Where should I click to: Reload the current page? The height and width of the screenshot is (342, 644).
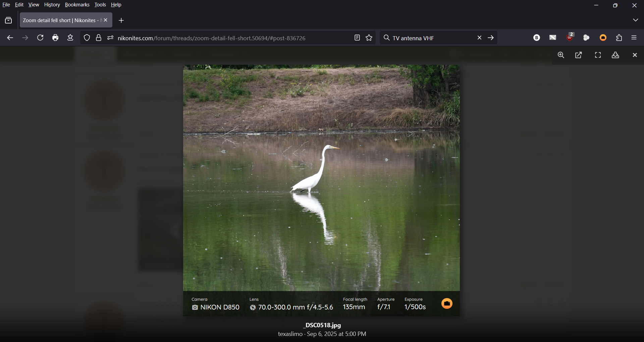(x=40, y=38)
